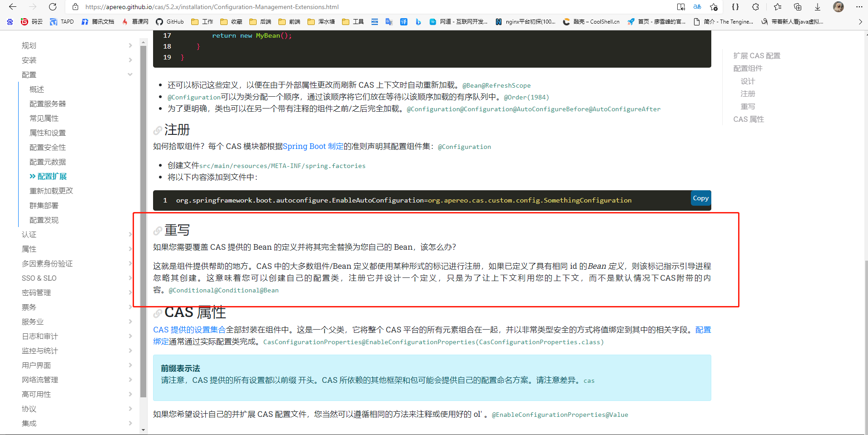Image resolution: width=868 pixels, height=435 pixels.
Task: Open 重新加载更改 in the sidebar
Action: point(51,191)
